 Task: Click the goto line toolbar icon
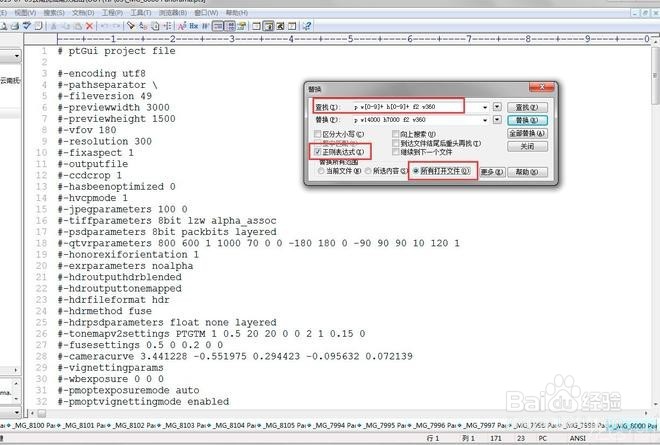pyautogui.click(x=167, y=26)
